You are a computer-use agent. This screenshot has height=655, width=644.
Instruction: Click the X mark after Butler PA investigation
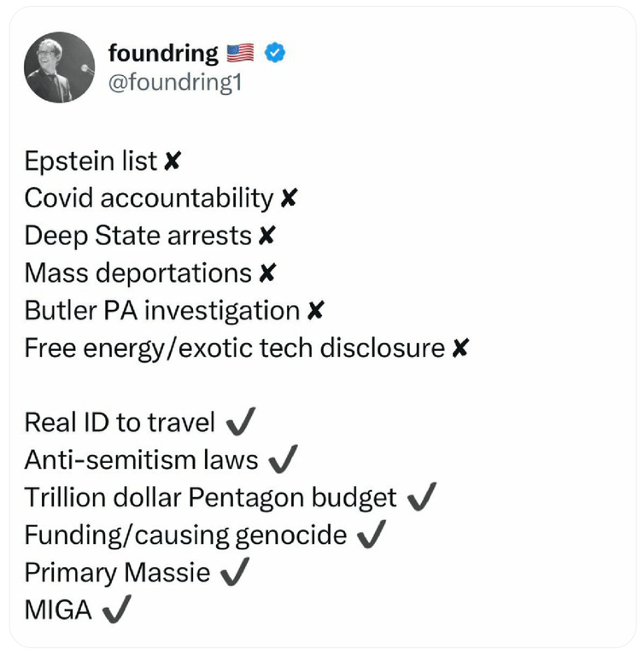click(315, 310)
